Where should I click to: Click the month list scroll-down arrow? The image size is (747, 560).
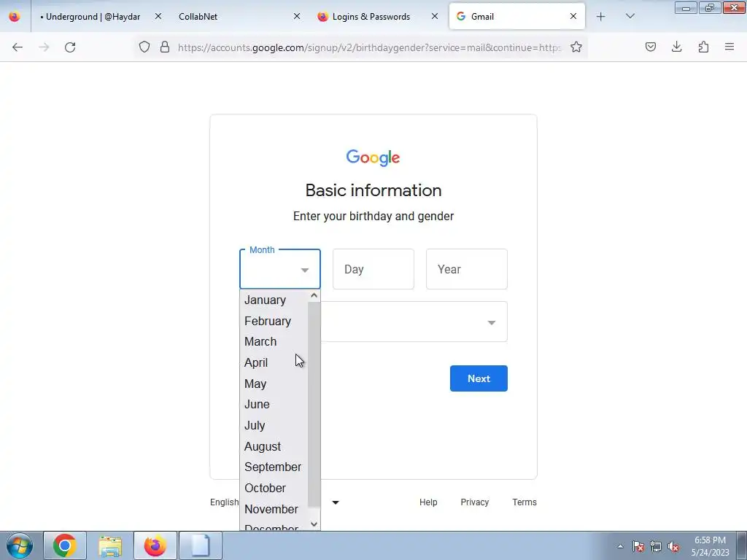point(314,524)
